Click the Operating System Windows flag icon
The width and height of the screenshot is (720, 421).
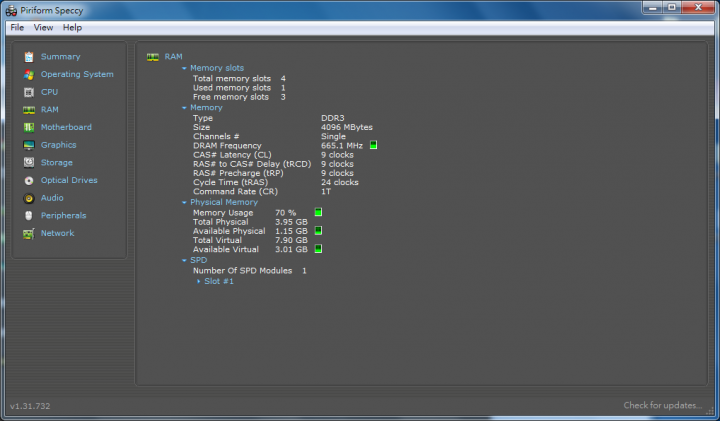click(29, 74)
